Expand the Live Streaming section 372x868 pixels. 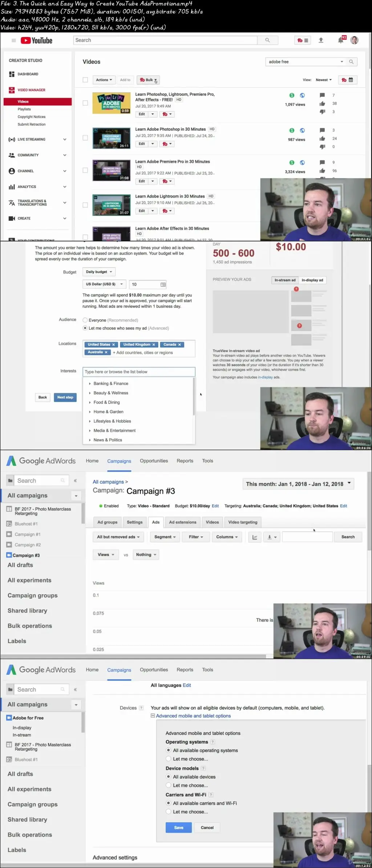pyautogui.click(x=65, y=140)
